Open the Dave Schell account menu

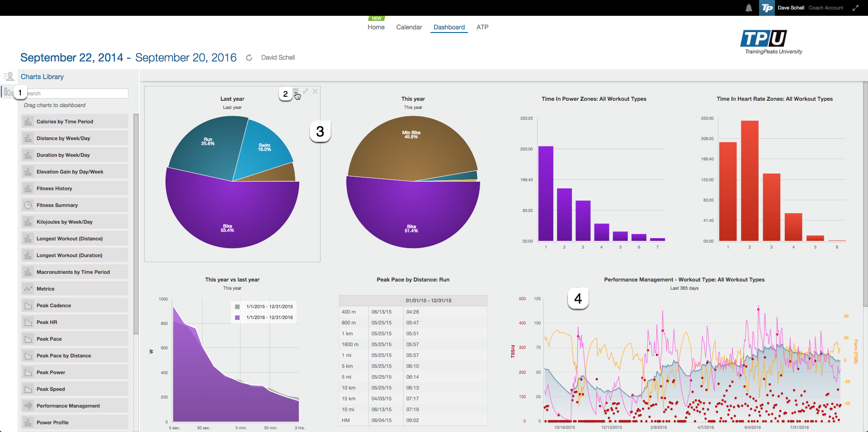(x=791, y=8)
